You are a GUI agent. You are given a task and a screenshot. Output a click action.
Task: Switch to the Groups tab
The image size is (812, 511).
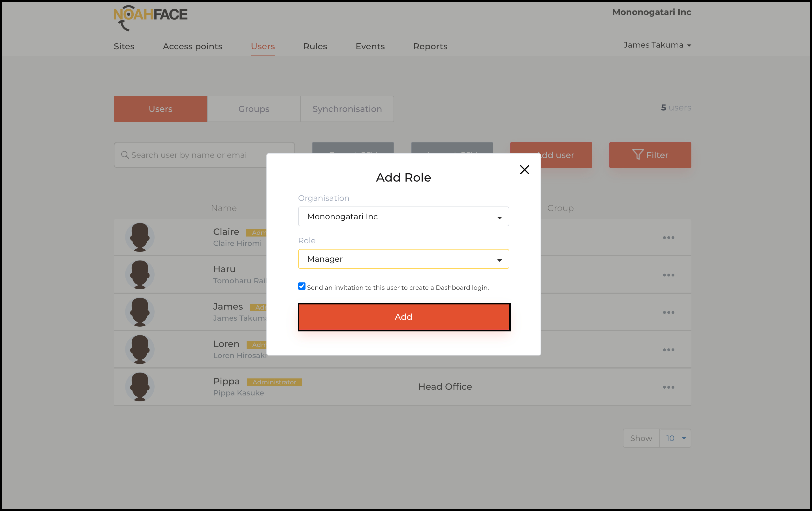[254, 109]
